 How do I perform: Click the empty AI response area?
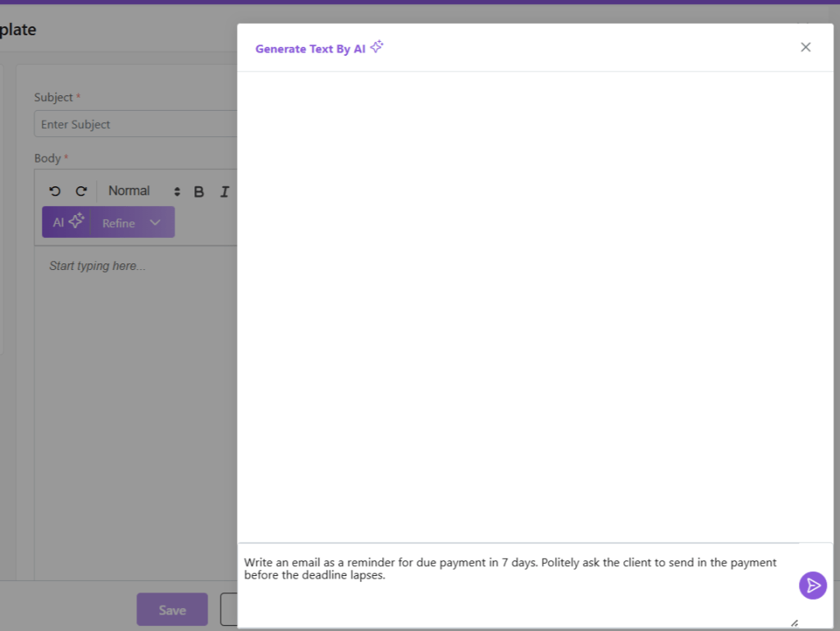[535, 304]
